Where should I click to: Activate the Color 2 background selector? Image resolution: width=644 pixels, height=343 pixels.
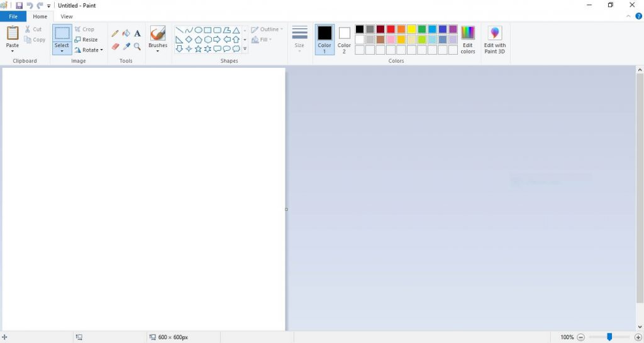pos(344,40)
